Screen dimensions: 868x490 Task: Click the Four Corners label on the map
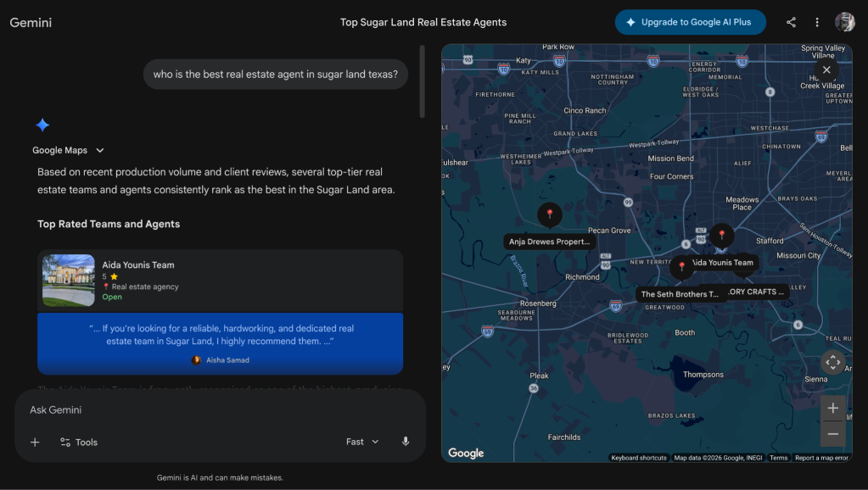point(671,176)
